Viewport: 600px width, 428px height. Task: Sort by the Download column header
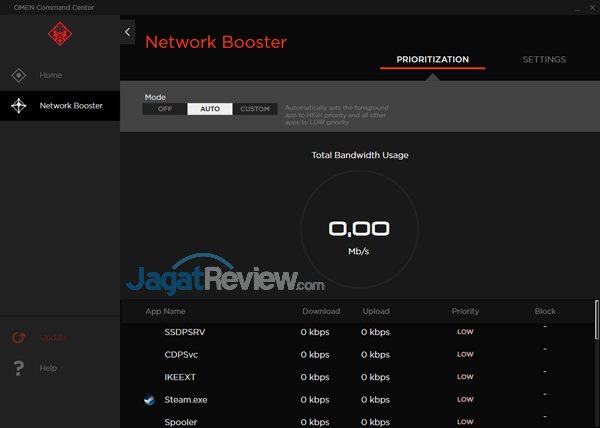click(x=321, y=311)
